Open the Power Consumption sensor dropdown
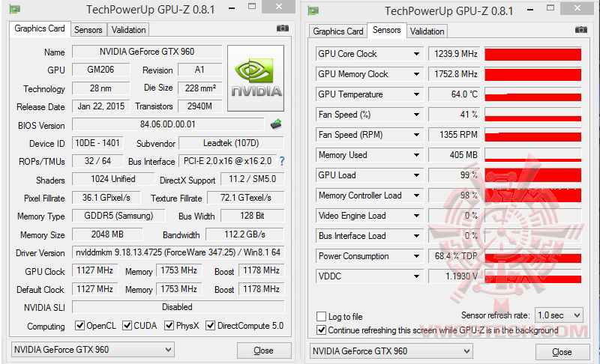The image size is (600, 364). tap(416, 256)
